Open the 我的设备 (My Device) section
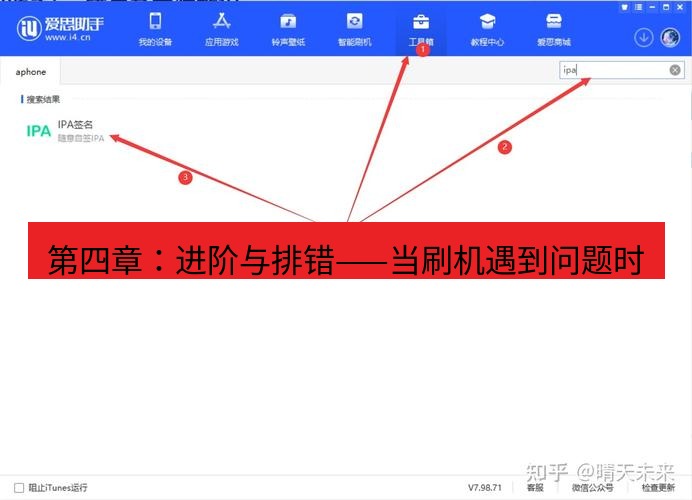This screenshot has height=500, width=692. pos(155,29)
